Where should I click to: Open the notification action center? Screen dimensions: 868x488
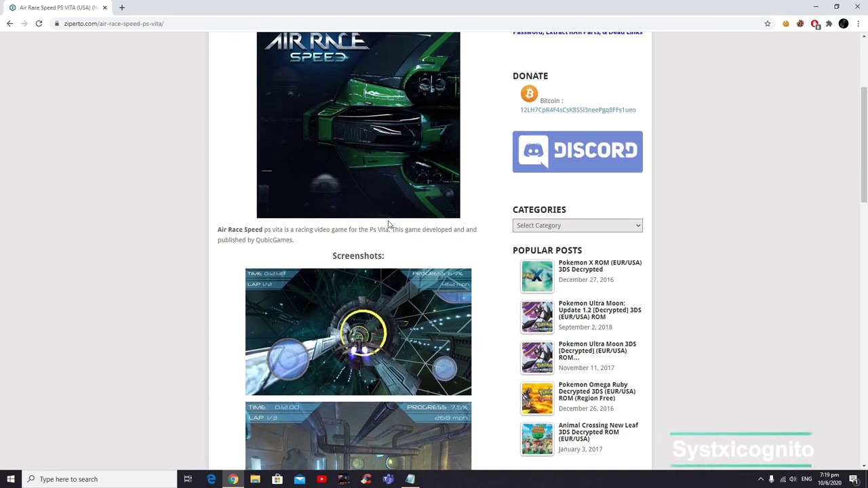coord(854,479)
